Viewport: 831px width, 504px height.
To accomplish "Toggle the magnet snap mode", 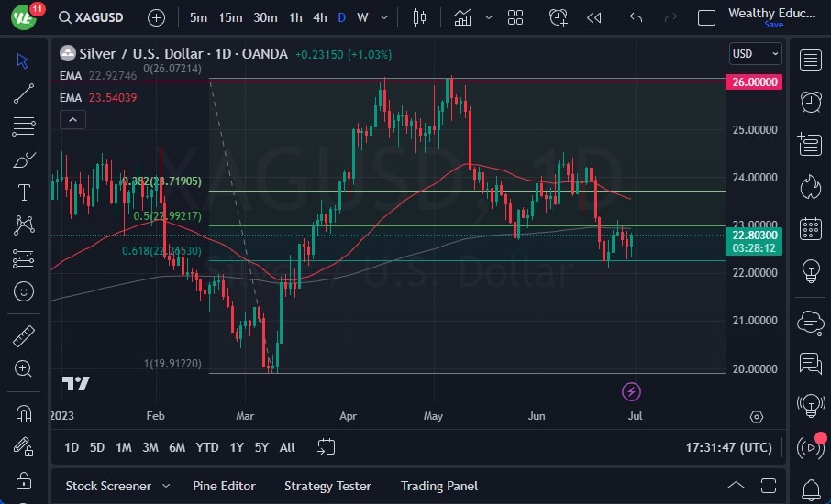I will coord(24,413).
